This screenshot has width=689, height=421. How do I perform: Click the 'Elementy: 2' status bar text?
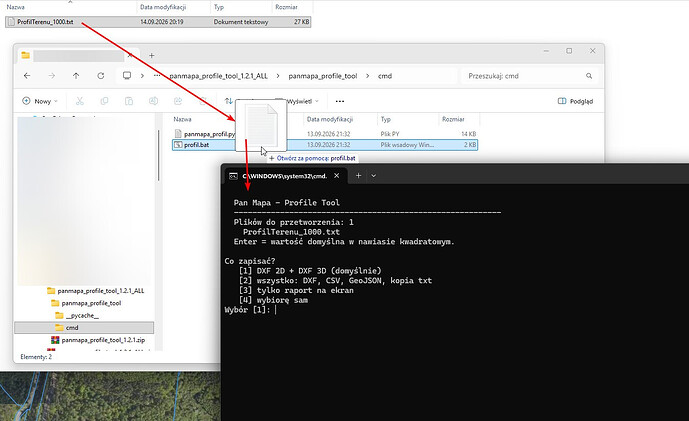point(36,357)
